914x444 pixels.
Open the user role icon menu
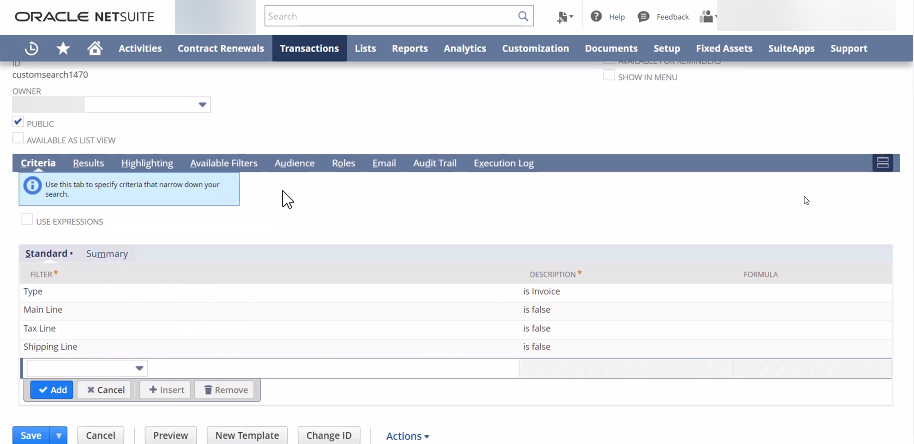[707, 16]
